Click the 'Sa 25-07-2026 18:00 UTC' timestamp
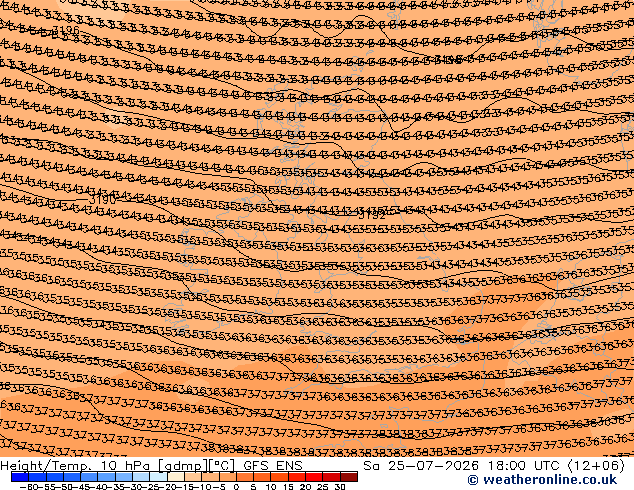Image resolution: width=634 pixels, height=490 pixels. pyautogui.click(x=463, y=466)
